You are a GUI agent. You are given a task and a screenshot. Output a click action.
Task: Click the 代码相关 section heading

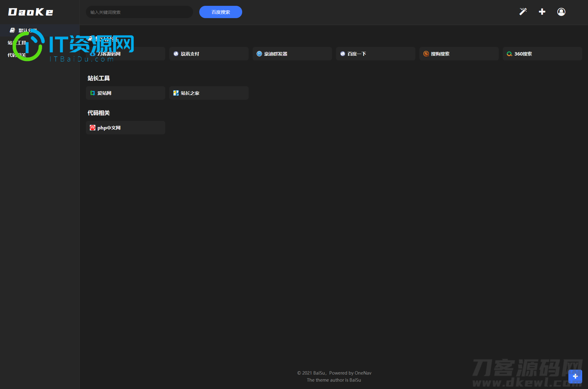click(99, 113)
